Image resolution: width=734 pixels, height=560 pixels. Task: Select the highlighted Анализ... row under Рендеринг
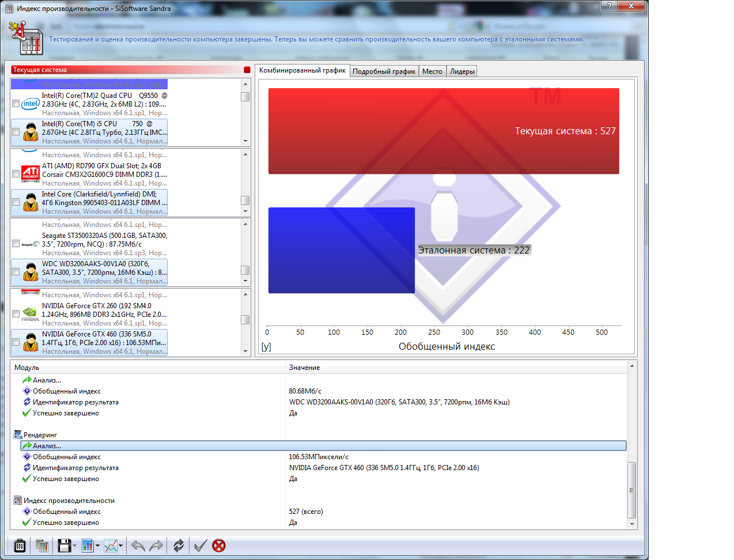[323, 446]
